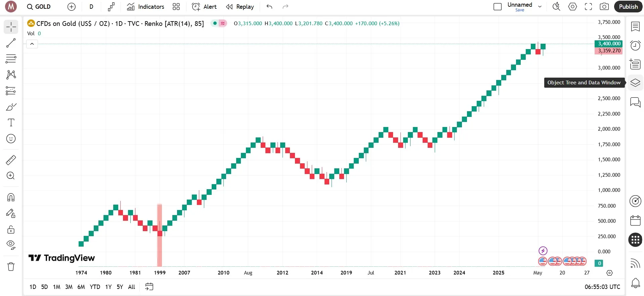Open Object Tree and Data Window
Viewport: 644px width, 296px height.
pyautogui.click(x=635, y=83)
